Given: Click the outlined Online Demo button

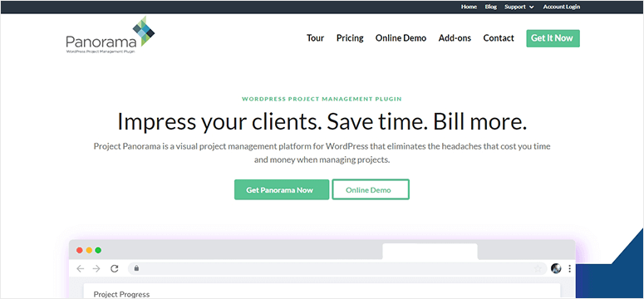Looking at the screenshot, I should click(371, 189).
